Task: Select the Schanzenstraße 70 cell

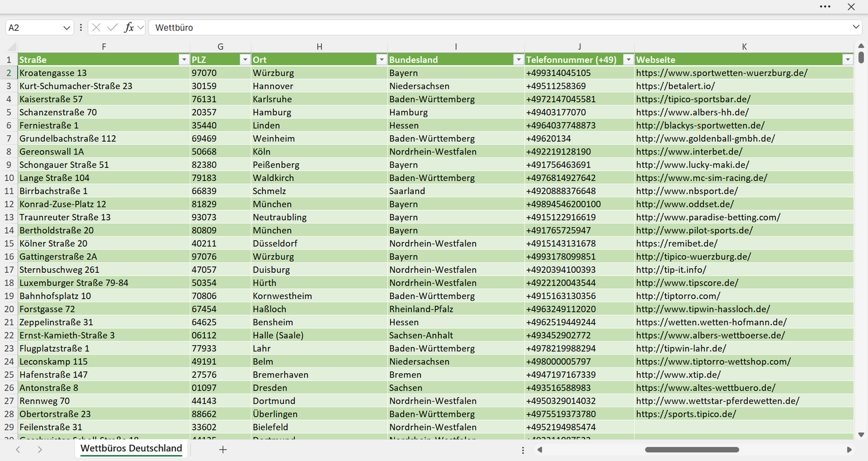Action: point(104,112)
